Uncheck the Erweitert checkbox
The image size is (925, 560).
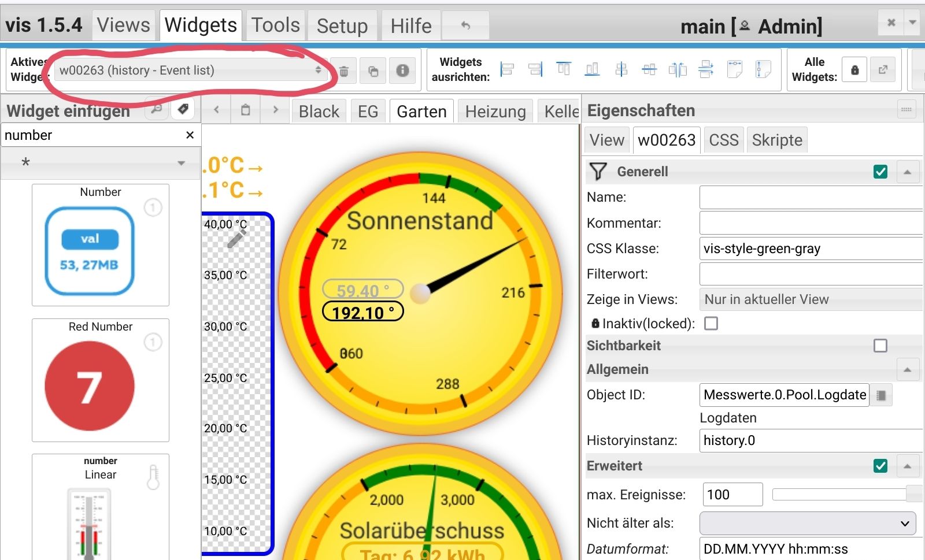[x=880, y=466]
